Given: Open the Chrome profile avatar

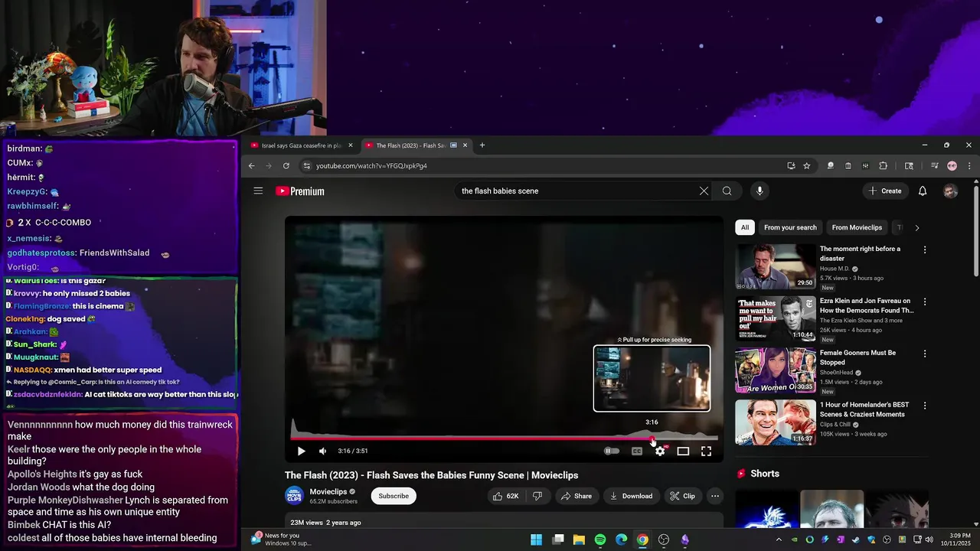Looking at the screenshot, I should 952,166.
